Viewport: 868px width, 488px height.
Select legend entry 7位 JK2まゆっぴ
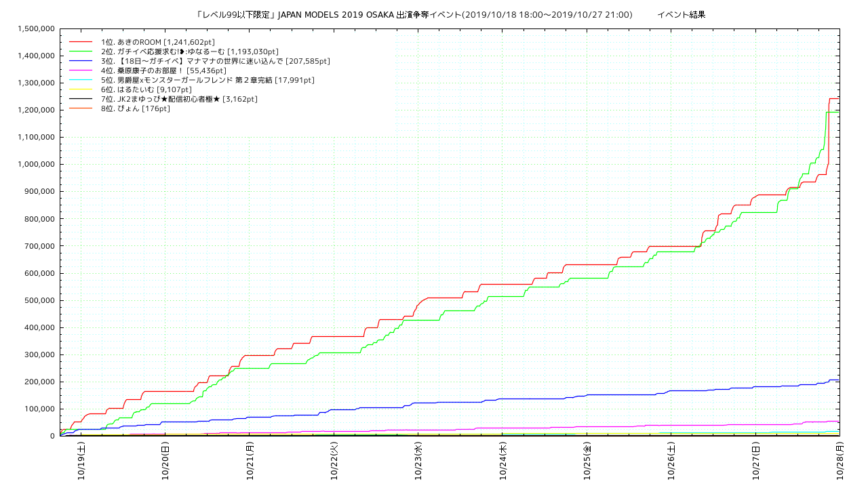[179, 99]
